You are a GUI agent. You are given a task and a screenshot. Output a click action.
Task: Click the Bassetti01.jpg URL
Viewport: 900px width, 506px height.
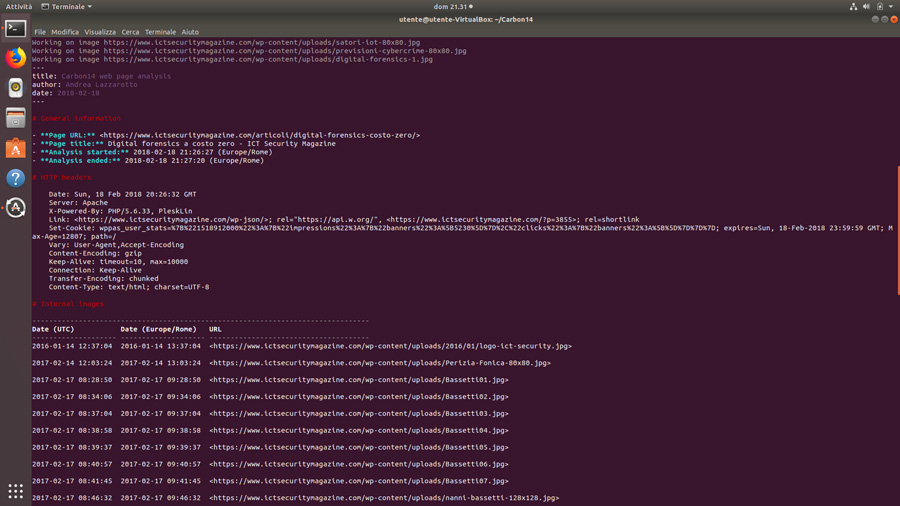tap(359, 380)
